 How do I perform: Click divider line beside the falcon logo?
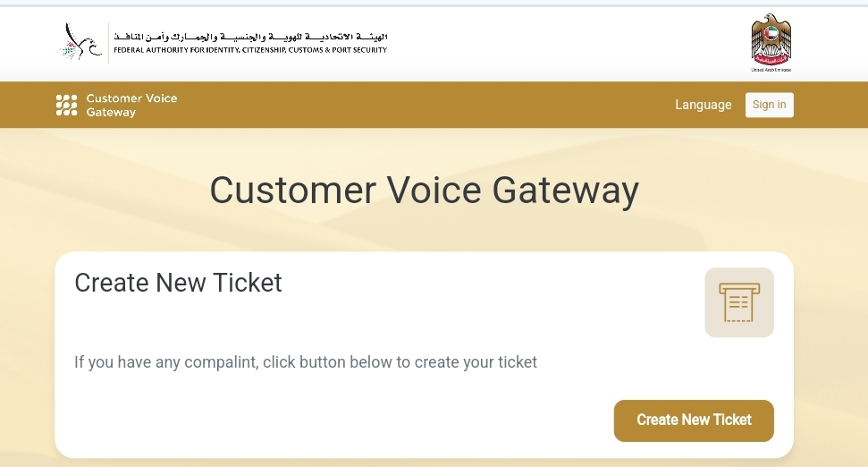point(108,42)
